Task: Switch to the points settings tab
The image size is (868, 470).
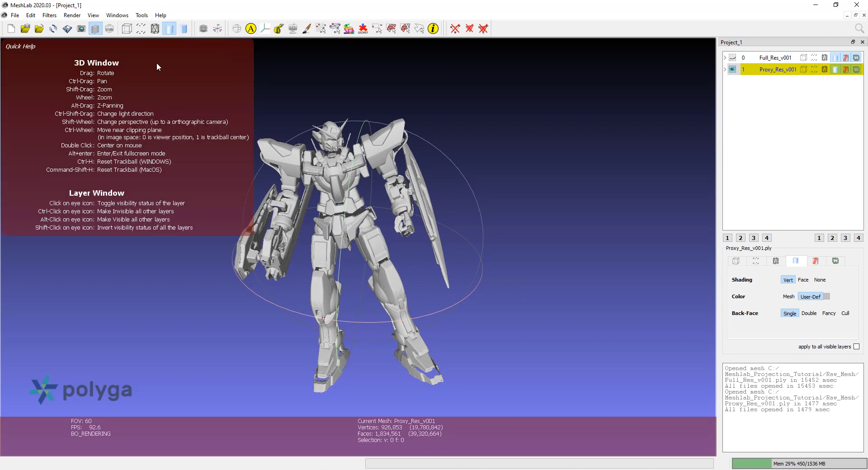Action: (x=756, y=261)
